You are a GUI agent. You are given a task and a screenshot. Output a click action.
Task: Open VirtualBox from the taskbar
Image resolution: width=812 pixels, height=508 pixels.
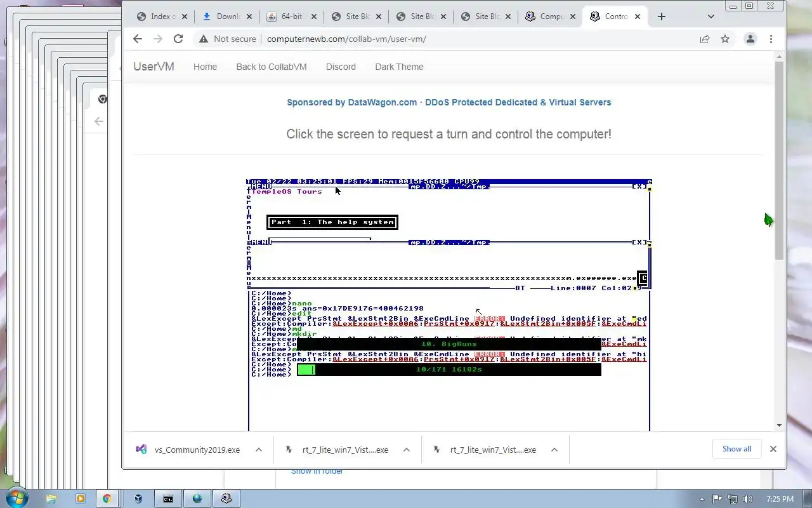(138, 498)
